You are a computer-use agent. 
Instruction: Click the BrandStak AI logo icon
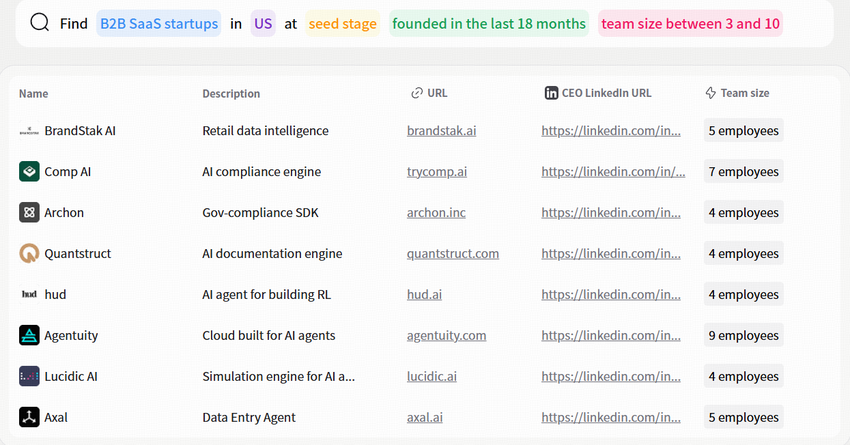pos(29,131)
